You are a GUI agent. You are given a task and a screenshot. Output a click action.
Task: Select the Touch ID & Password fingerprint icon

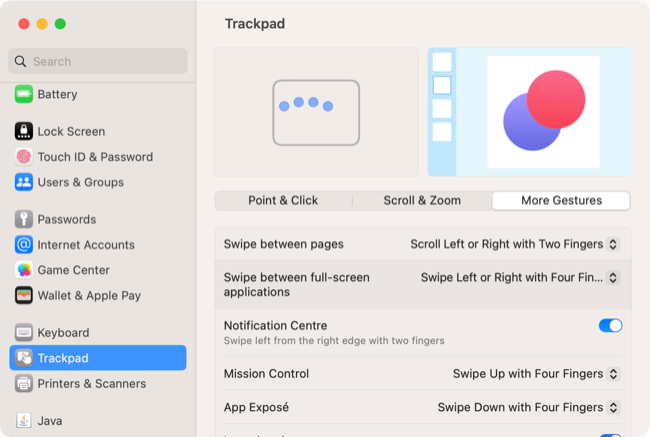[x=24, y=157]
